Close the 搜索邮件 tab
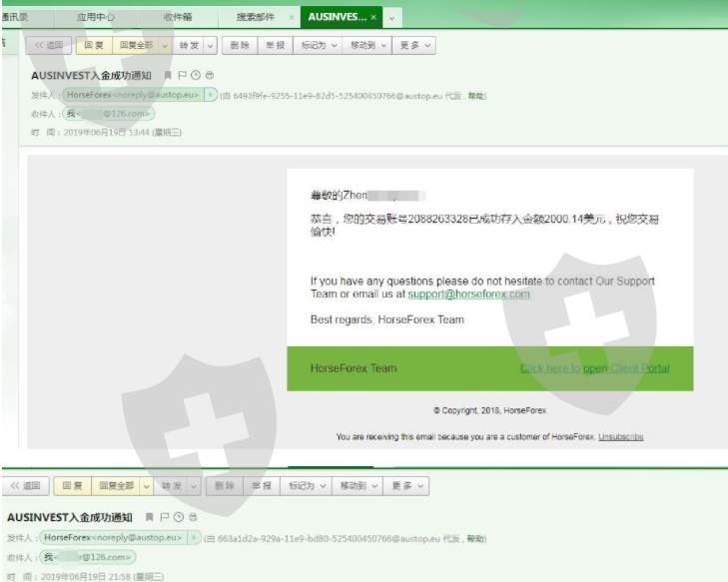Screen dimensions: 728x582 point(292,17)
